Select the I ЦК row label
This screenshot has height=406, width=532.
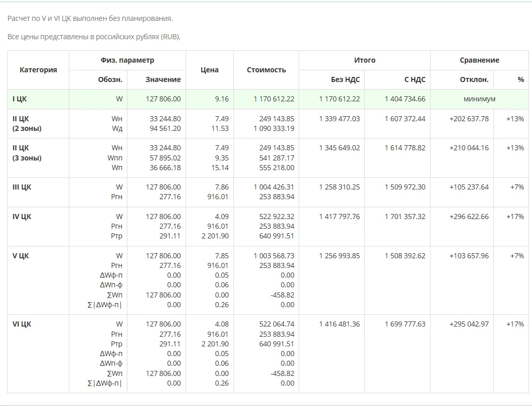click(x=20, y=99)
